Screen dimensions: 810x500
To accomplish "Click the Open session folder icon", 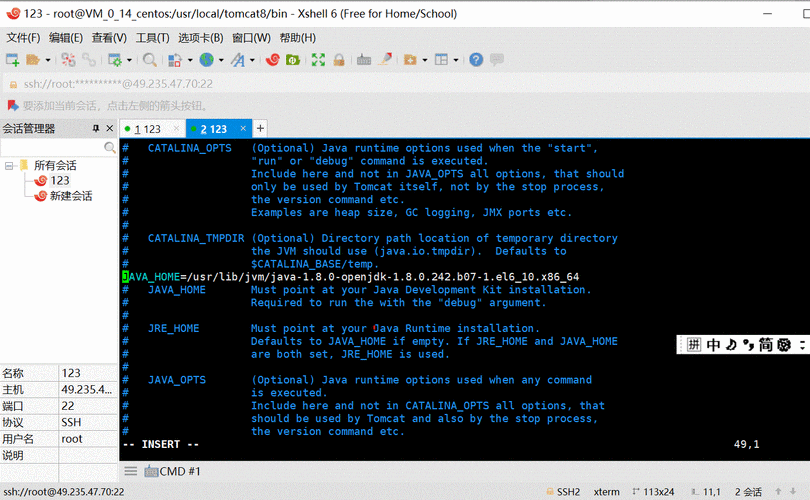I will (x=33, y=60).
